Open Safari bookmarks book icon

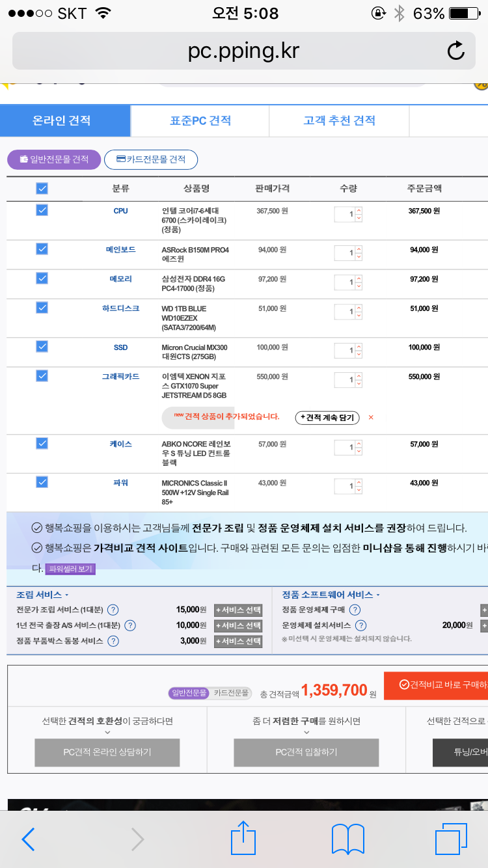tap(347, 839)
